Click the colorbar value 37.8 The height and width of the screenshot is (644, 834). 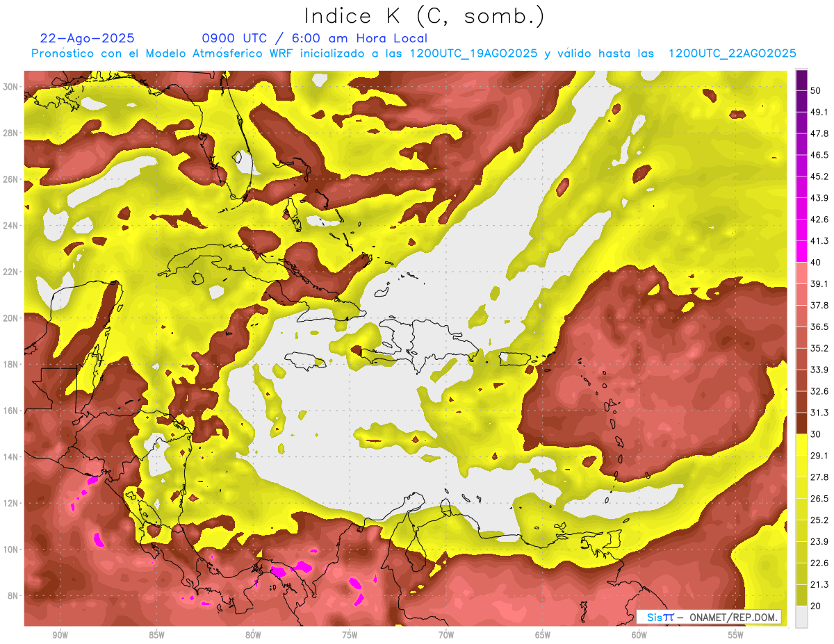click(x=819, y=305)
